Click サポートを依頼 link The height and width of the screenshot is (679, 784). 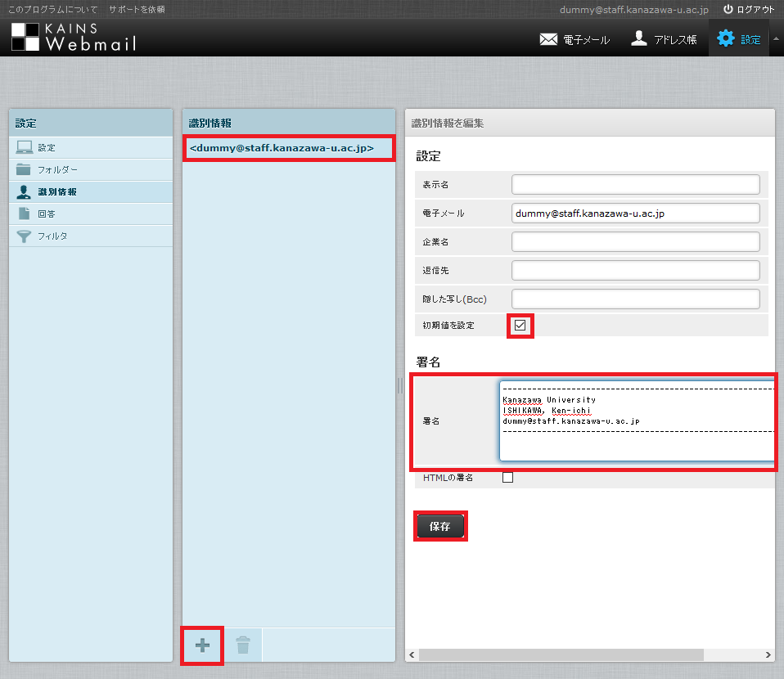137,10
